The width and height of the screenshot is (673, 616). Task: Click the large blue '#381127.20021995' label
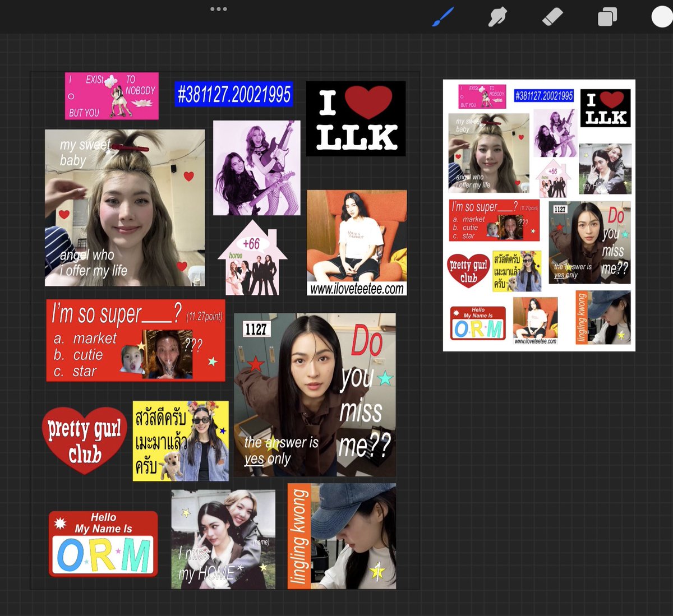(234, 94)
